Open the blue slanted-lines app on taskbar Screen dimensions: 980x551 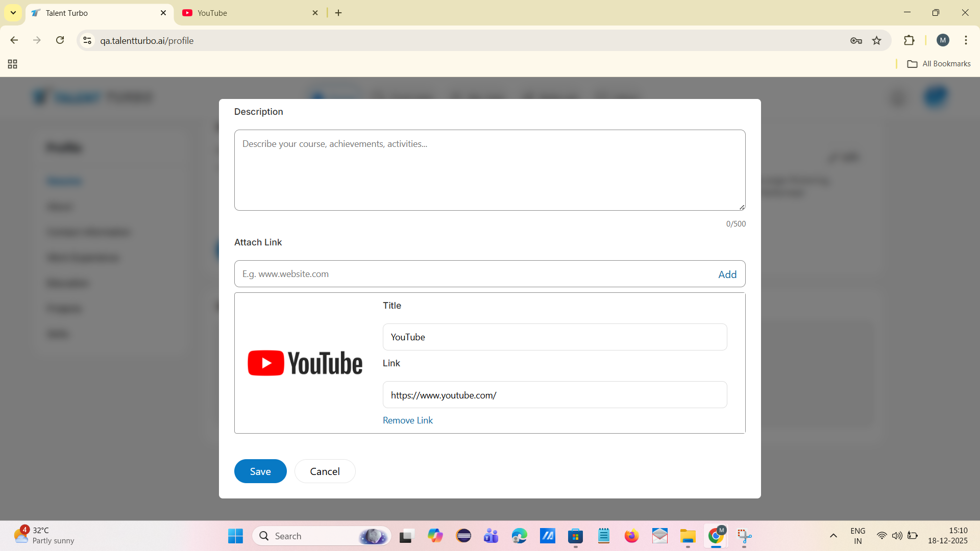point(548,536)
